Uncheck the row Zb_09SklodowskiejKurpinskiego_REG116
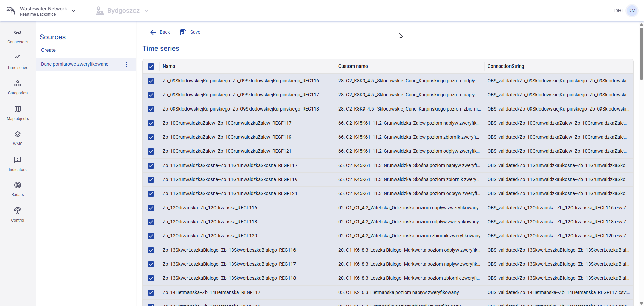 (x=151, y=81)
